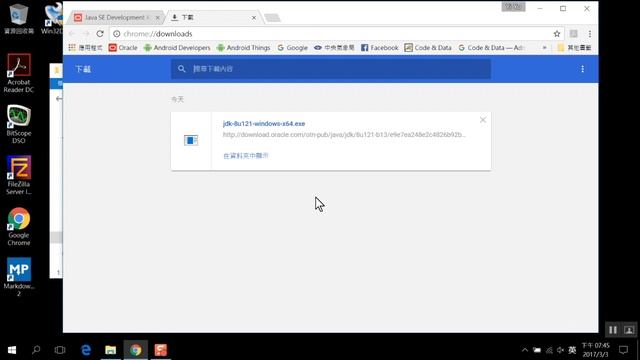Select the FileZilla Server desktop icon

tap(18, 175)
